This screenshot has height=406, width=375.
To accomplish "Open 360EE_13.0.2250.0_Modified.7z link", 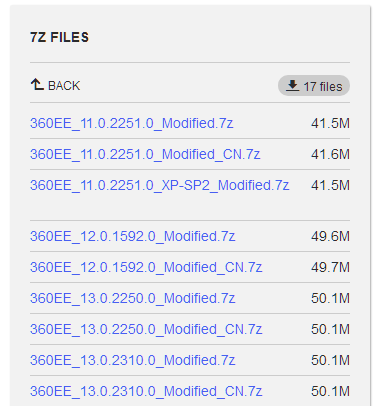I will pyautogui.click(x=132, y=298).
